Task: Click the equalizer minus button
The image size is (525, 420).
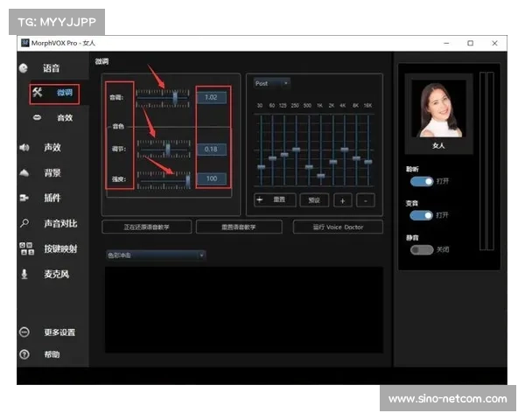Action: 365,200
